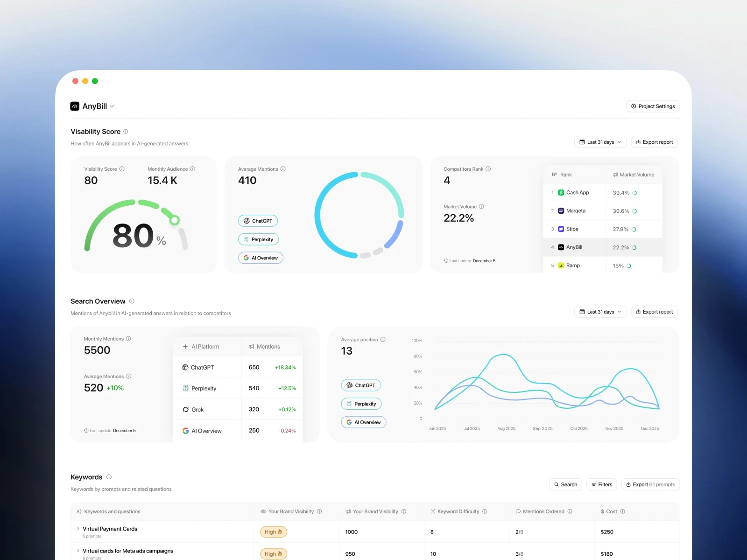
Task: Toggle ChatGPT filter in Average Mentions card
Action: [258, 221]
